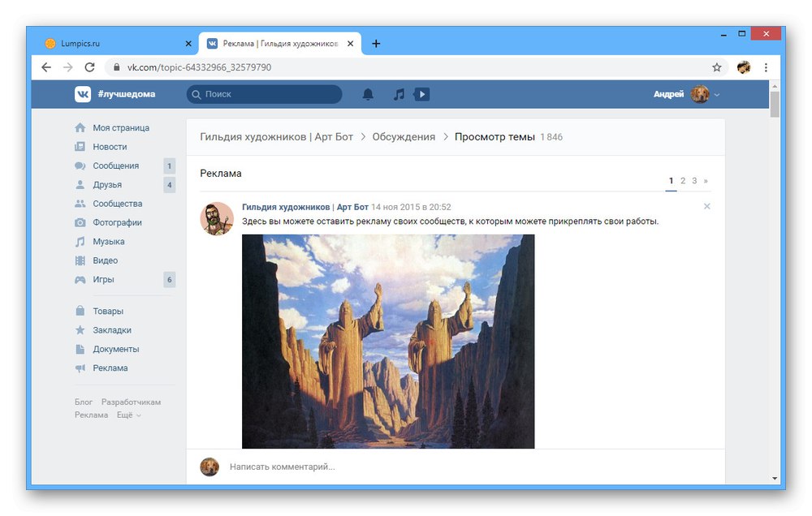812x516 pixels.
Task: Open the Андрей account dropdown arrow
Action: 717,95
